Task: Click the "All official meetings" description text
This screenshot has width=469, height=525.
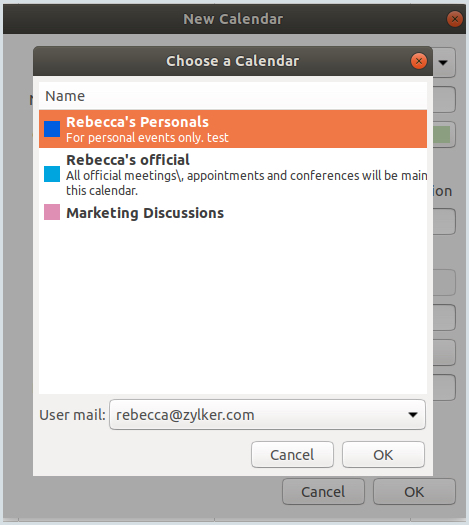Action: pyautogui.click(x=246, y=183)
